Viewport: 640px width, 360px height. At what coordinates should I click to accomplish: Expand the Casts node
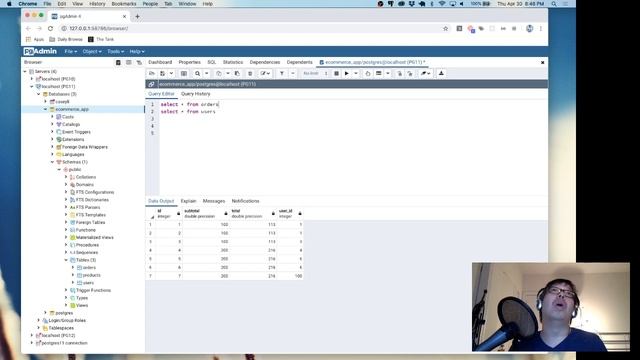coord(52,117)
